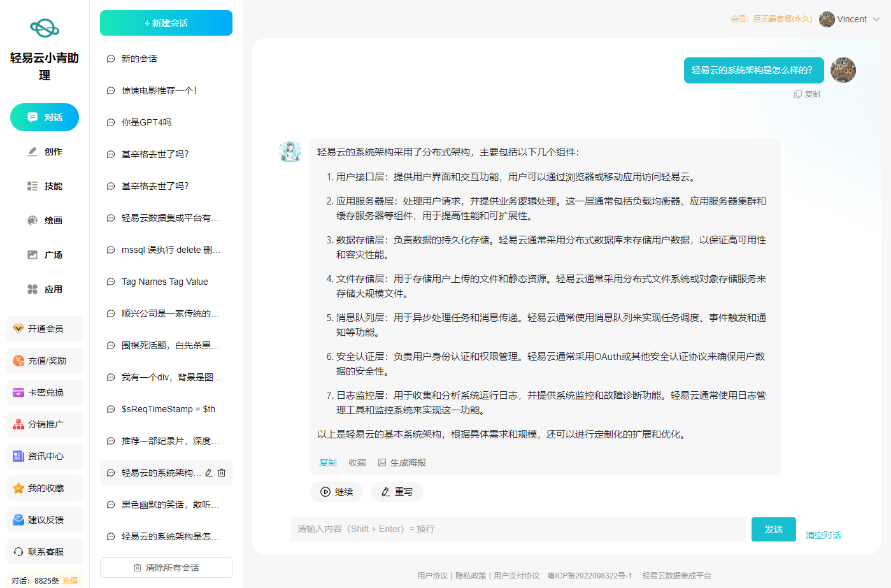Open the 粤ICP备2022098322号-1 link
Image resolution: width=891 pixels, height=588 pixels.
tap(590, 575)
